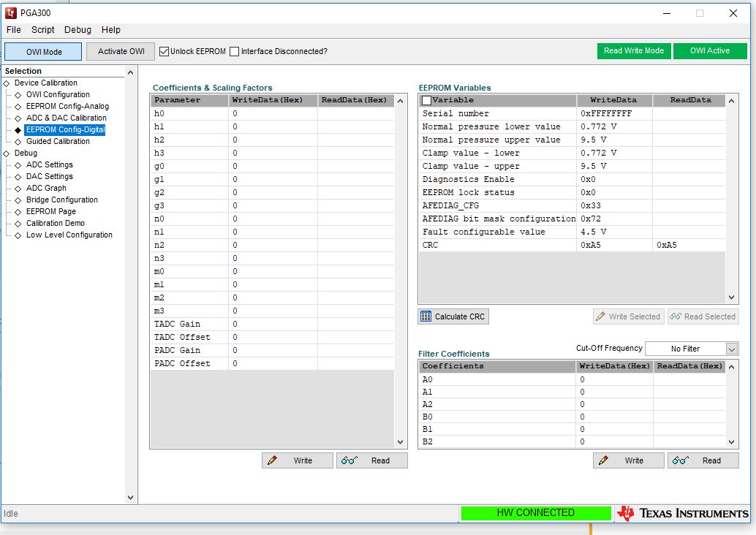Check the Variable header select-all checkbox
756x535 pixels.
coord(426,100)
